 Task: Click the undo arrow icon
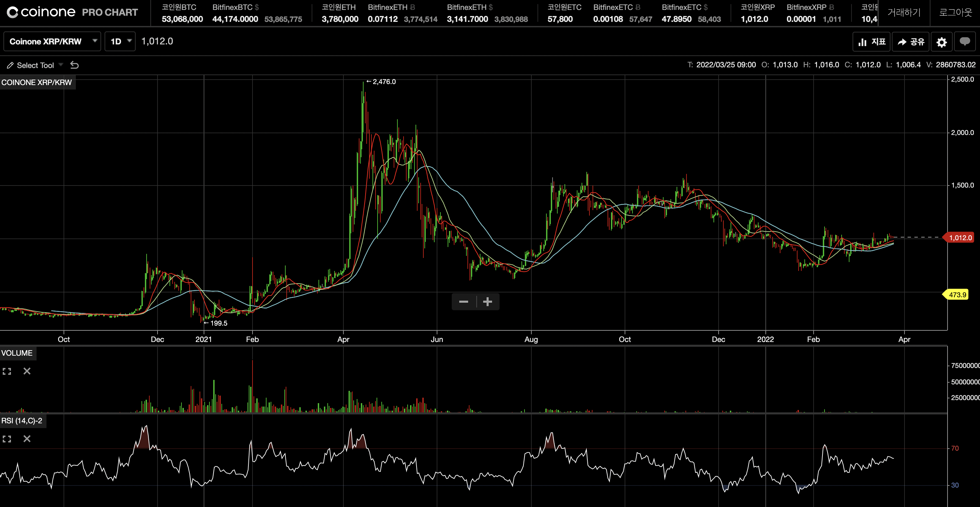point(74,65)
